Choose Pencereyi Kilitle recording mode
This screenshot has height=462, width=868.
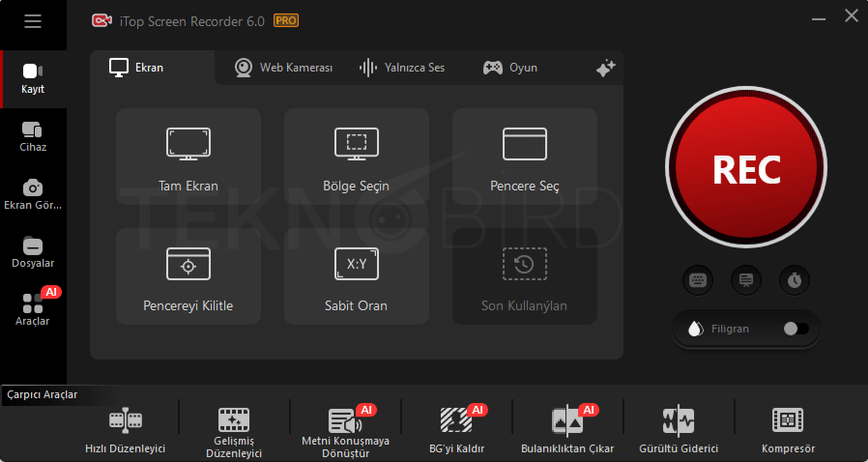pos(188,276)
